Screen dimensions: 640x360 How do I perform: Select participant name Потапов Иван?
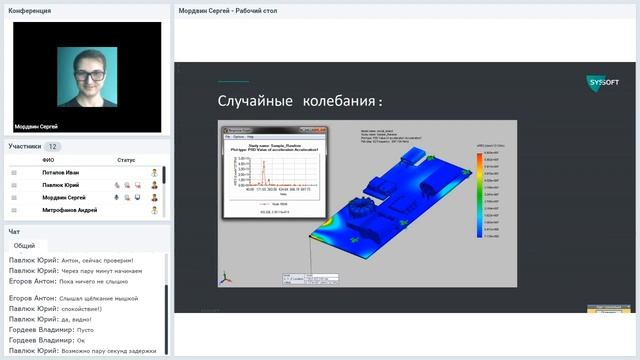tap(60, 173)
